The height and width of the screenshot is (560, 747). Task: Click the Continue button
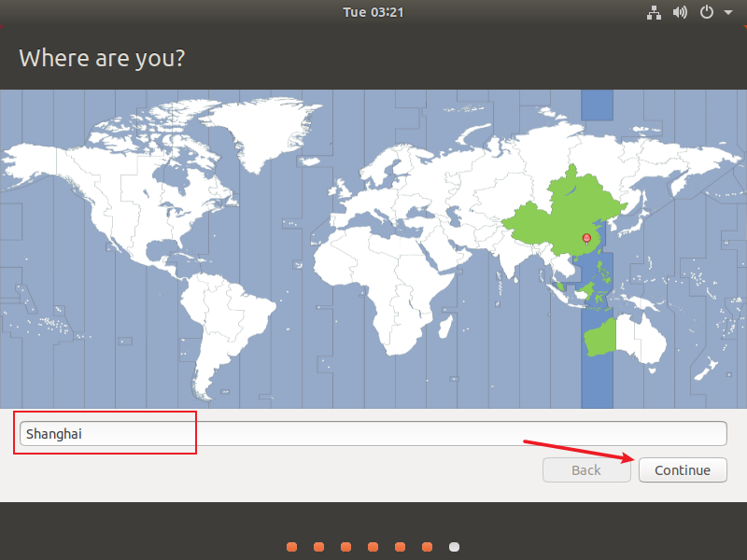(x=683, y=470)
